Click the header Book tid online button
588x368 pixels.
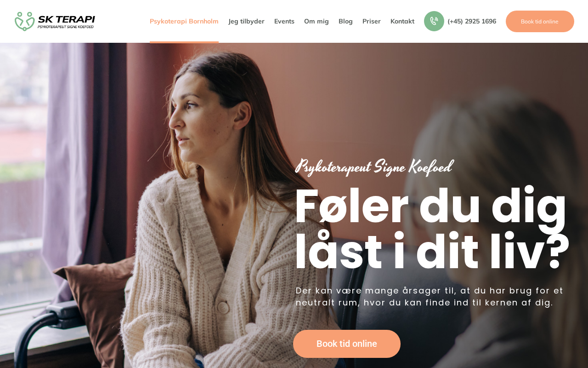(540, 21)
